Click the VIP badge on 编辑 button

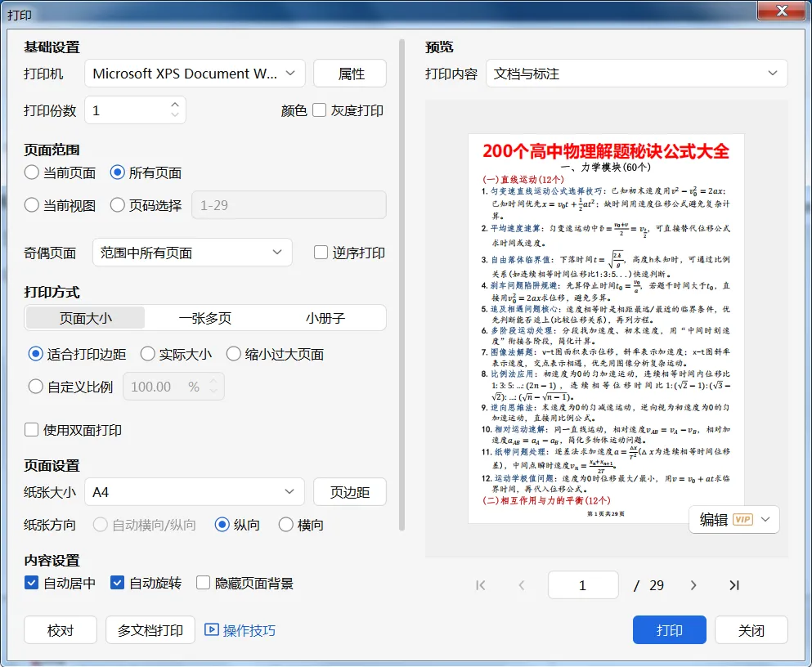742,520
